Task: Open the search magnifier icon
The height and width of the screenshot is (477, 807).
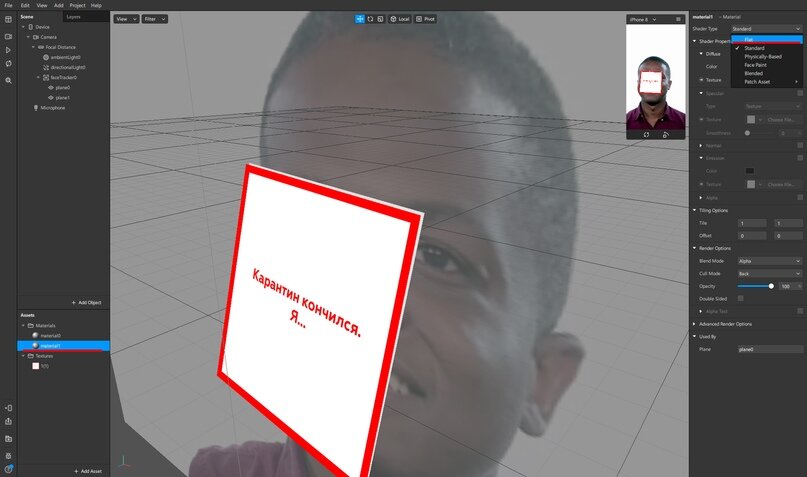Action: coord(8,80)
